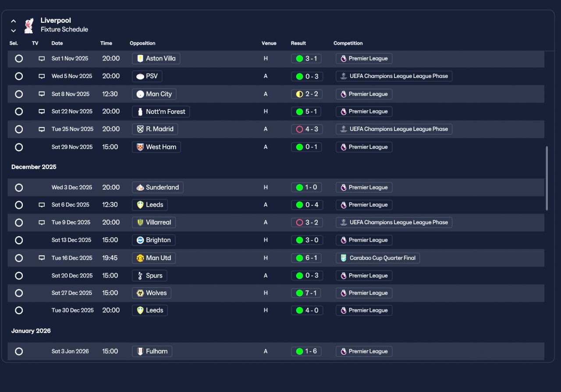Click the up chevron beside Liverpool
Viewport: 561px width, 392px height.
pyautogui.click(x=14, y=21)
